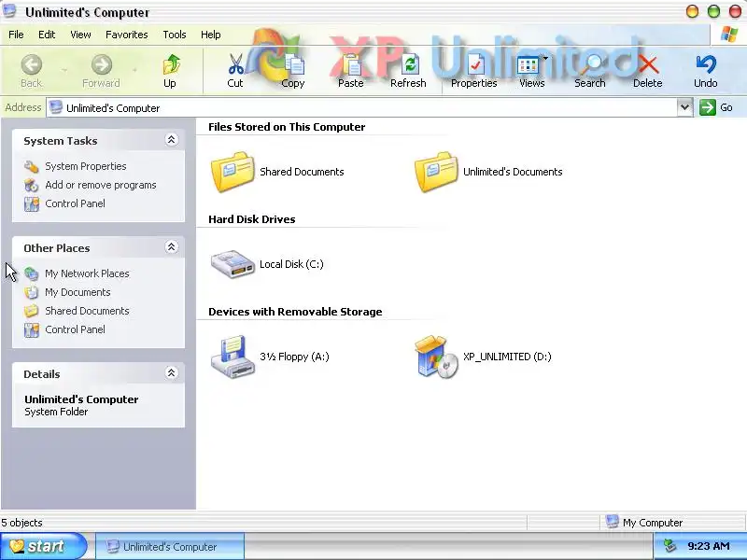Click the "5 objects" status bar text
This screenshot has height=560, width=747.
click(21, 523)
